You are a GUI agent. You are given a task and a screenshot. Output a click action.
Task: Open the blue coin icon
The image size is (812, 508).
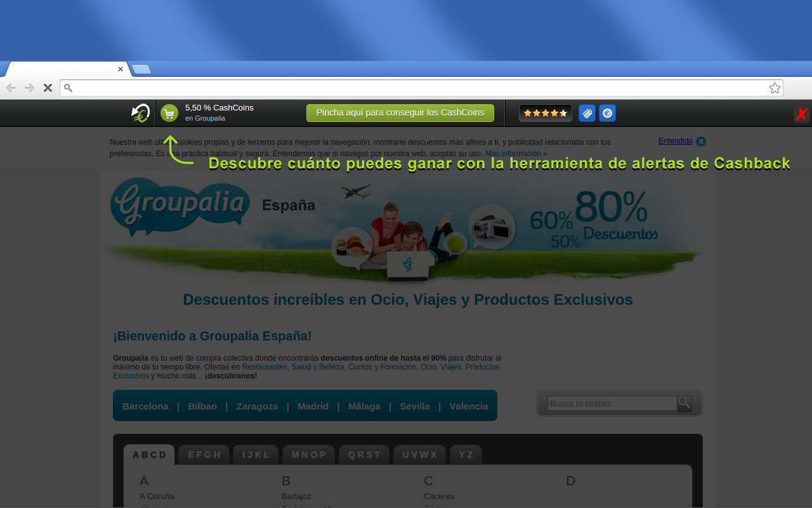(x=607, y=113)
